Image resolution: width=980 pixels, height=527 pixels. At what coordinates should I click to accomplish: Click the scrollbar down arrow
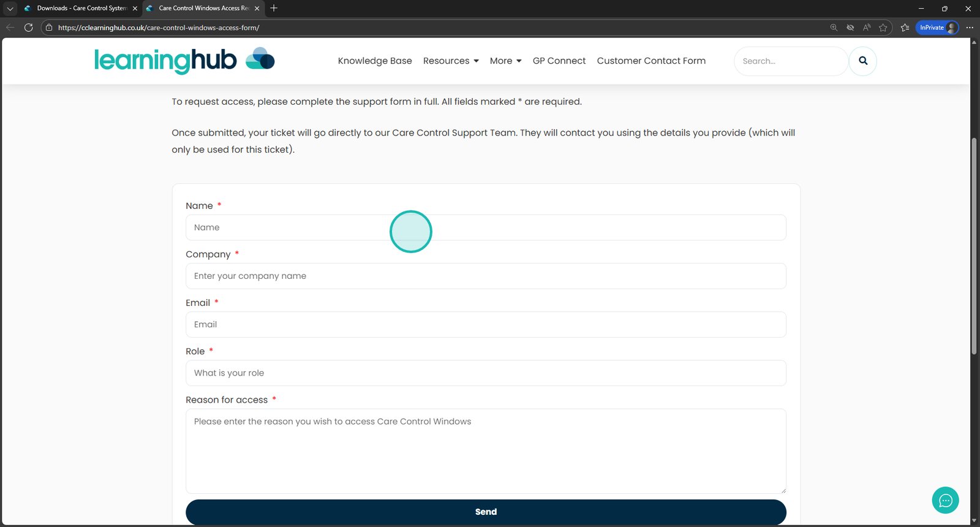pyautogui.click(x=974, y=521)
